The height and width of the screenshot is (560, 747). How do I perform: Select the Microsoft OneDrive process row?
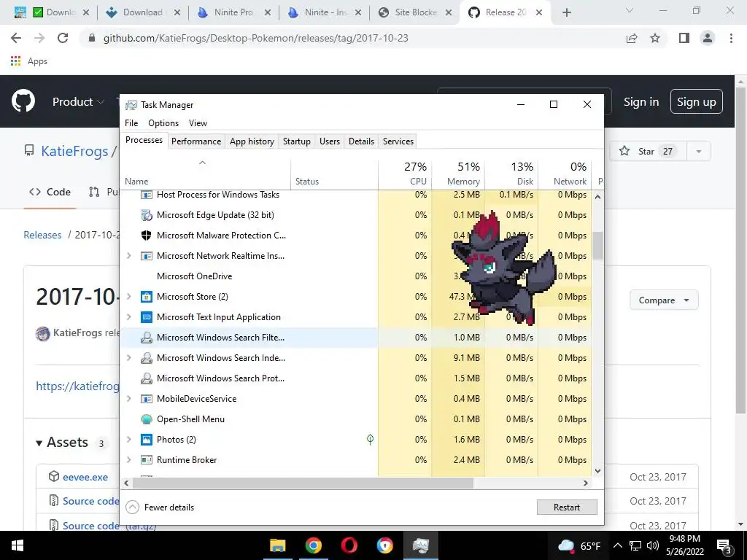tap(355, 276)
